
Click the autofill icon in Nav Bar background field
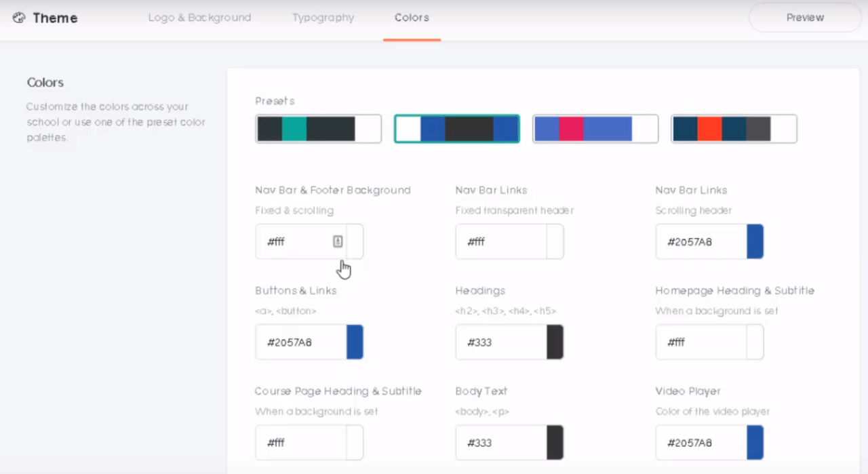[x=338, y=241]
